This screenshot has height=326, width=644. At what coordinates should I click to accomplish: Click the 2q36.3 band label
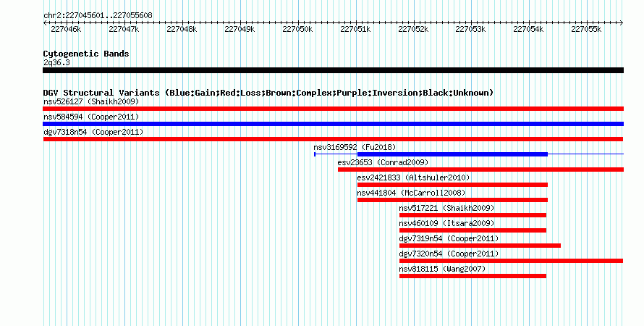pyautogui.click(x=56, y=63)
